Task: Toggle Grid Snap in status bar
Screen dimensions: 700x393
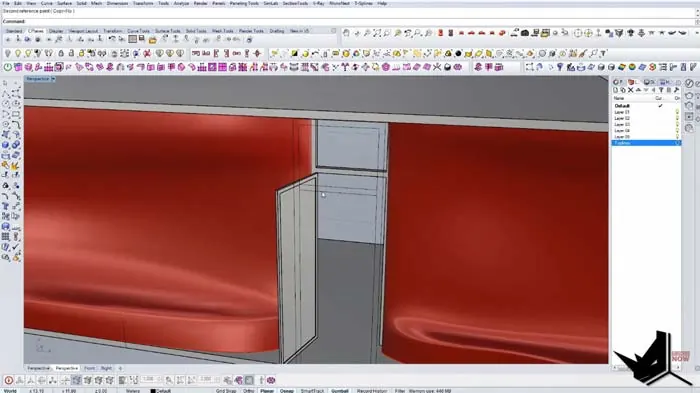Action: pos(226,391)
